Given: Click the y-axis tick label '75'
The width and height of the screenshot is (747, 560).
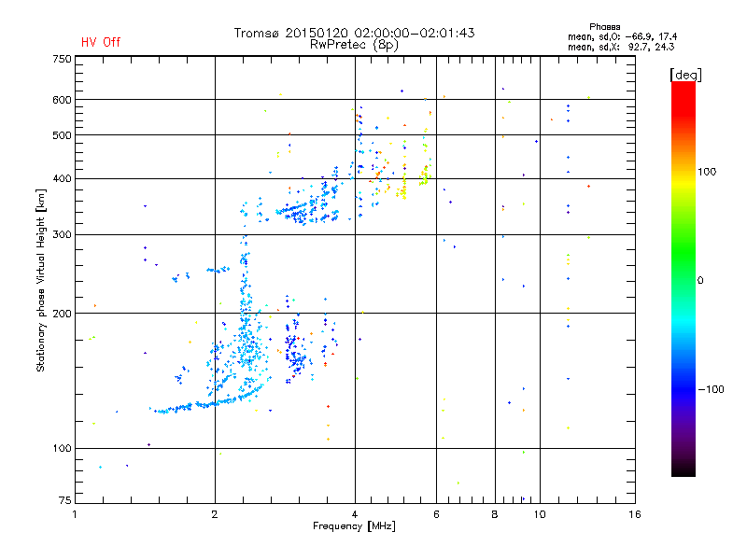Looking at the screenshot, I should [65, 500].
